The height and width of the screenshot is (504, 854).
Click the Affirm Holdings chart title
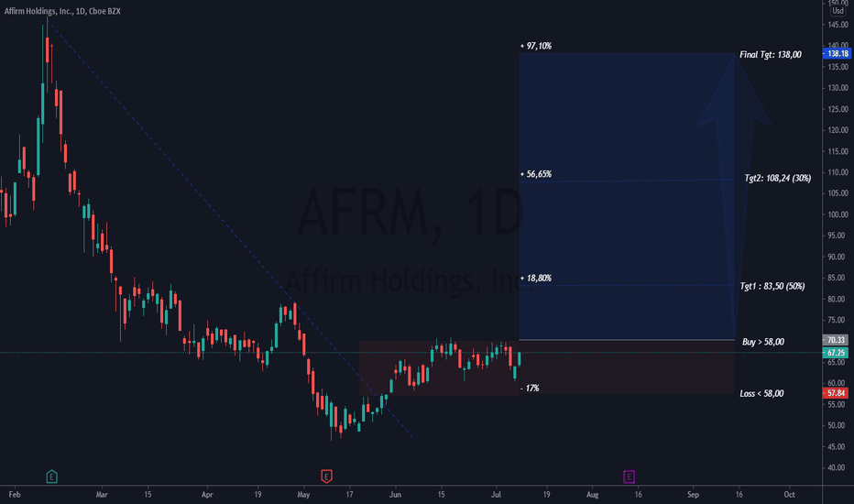pyautogui.click(x=62, y=11)
